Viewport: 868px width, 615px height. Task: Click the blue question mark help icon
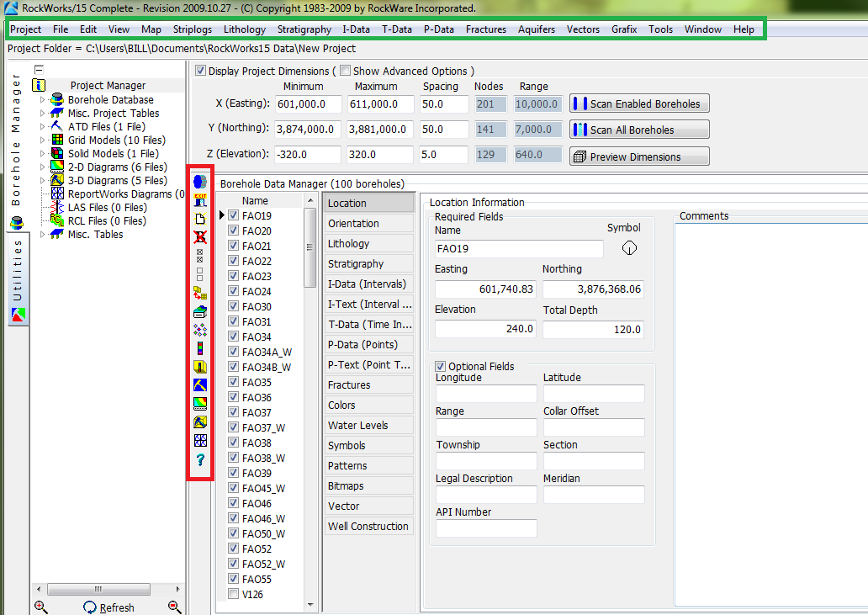200,459
